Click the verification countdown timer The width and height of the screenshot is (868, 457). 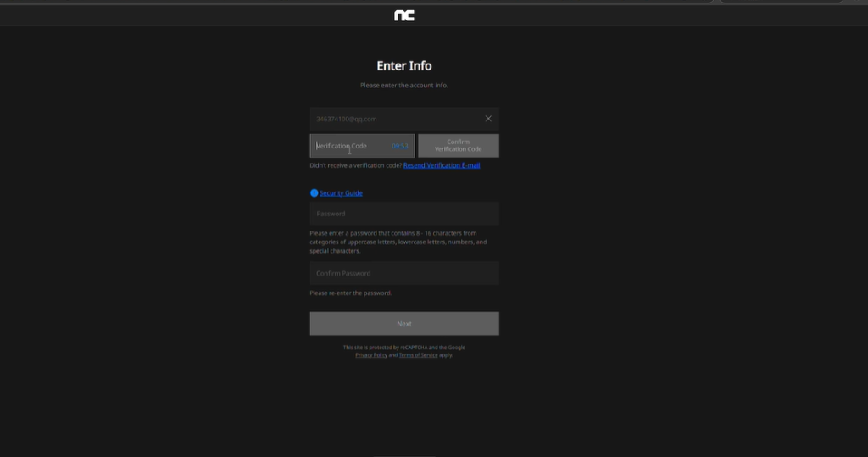click(400, 146)
